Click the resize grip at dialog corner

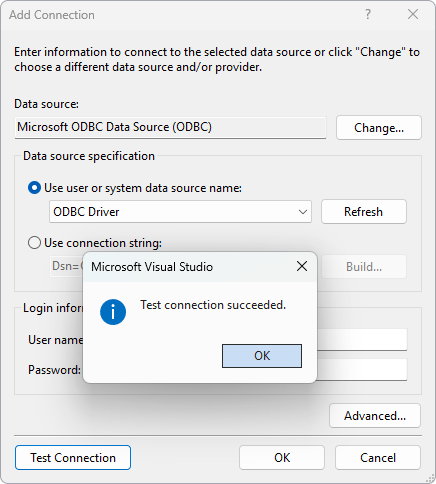(x=430, y=478)
